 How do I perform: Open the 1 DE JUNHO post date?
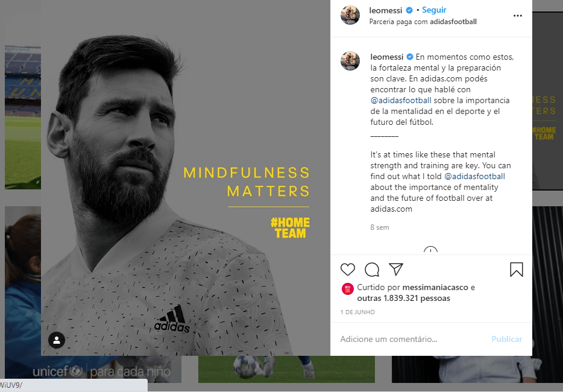click(357, 312)
